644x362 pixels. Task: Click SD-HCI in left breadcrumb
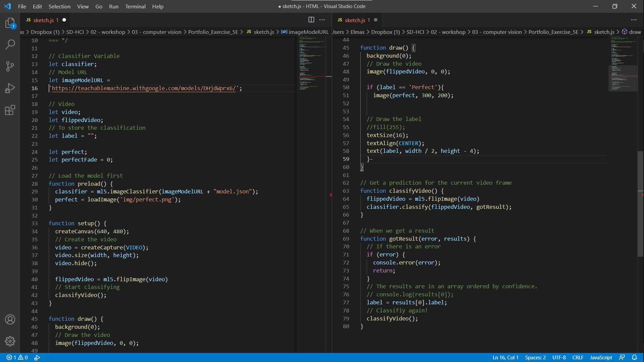tap(75, 32)
